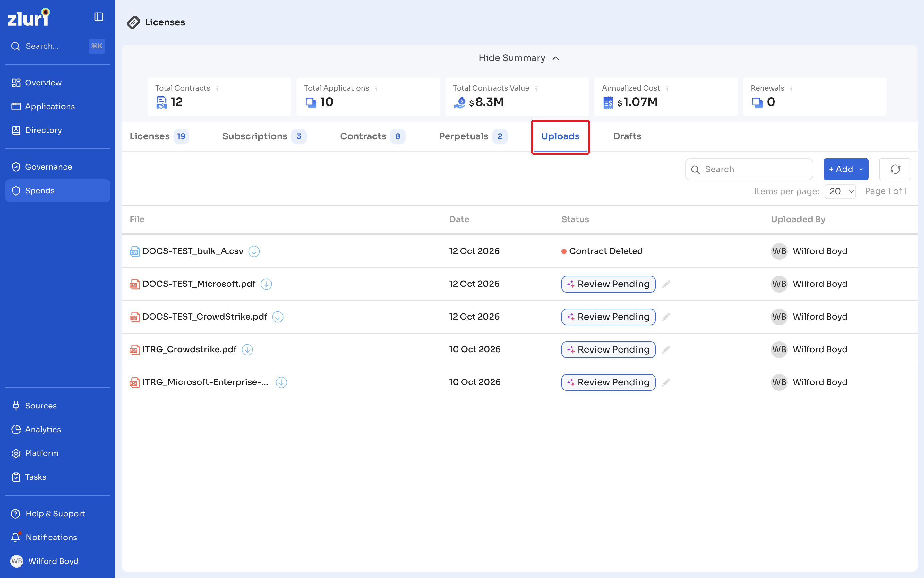Expand the Add button dropdown arrow
The height and width of the screenshot is (578, 924).
[861, 169]
